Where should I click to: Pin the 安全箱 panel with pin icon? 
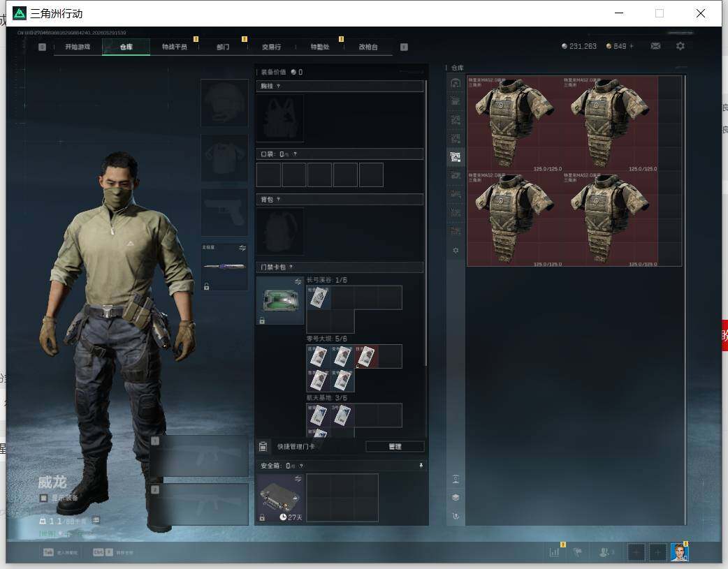point(421,466)
